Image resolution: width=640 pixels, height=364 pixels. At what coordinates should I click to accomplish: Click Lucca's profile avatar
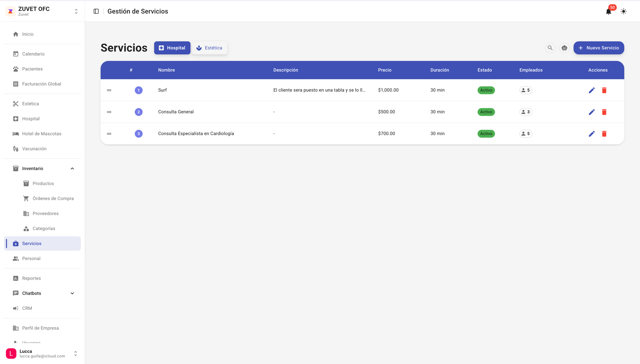(x=11, y=353)
